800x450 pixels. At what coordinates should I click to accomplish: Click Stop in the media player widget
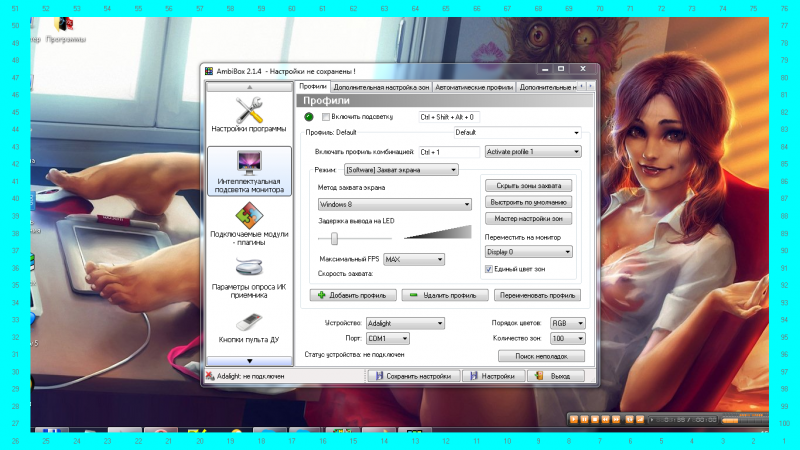(595, 419)
